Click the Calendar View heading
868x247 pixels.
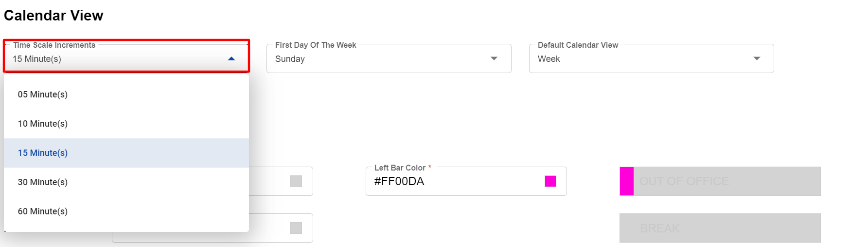pos(53,16)
